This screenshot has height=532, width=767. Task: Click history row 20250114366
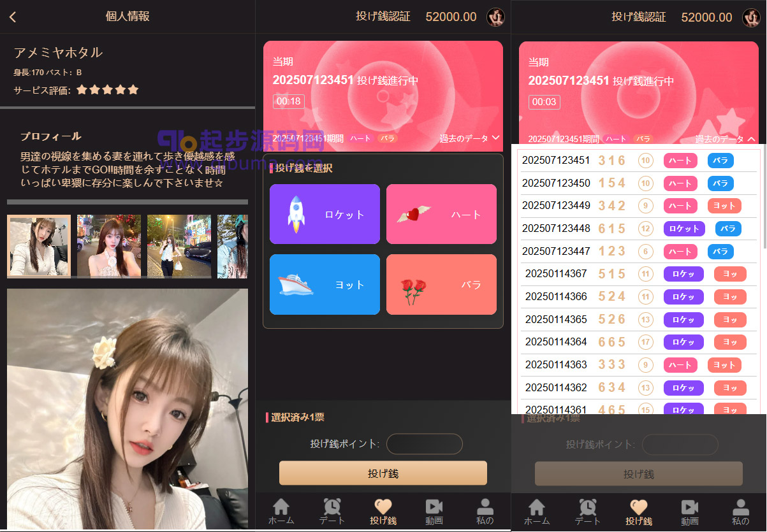(x=639, y=297)
